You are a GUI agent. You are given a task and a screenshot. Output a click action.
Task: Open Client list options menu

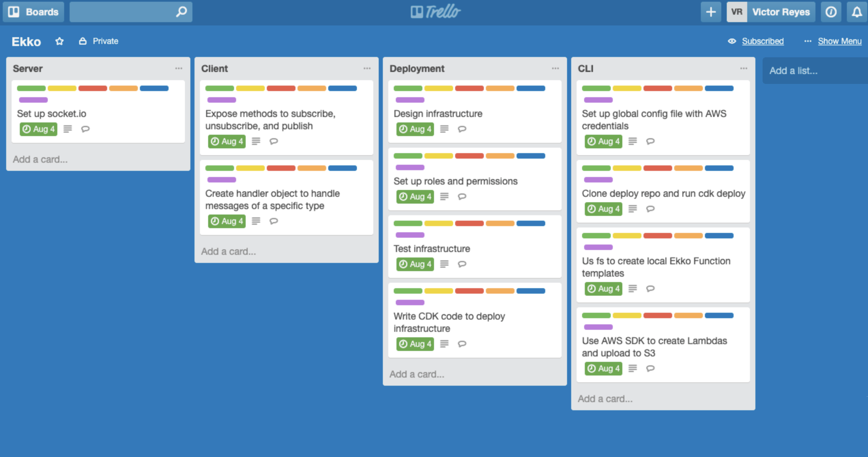(x=367, y=68)
